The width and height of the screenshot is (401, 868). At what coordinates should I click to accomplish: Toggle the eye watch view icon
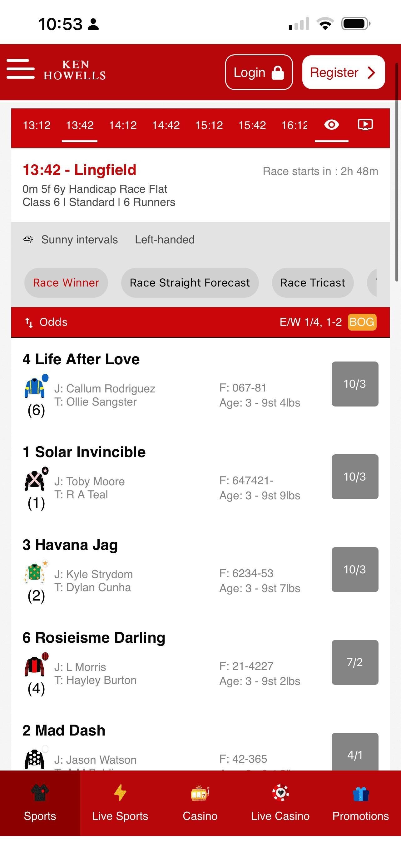point(331,125)
